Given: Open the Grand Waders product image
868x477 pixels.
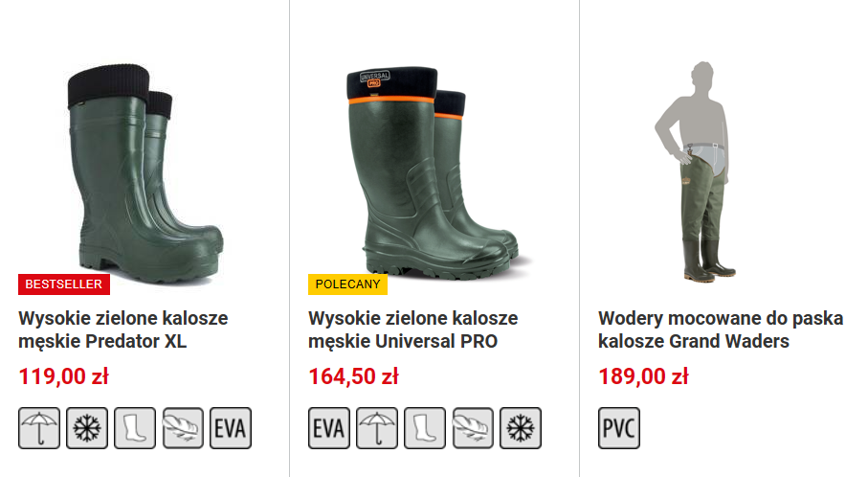Looking at the screenshot, I should (x=696, y=170).
